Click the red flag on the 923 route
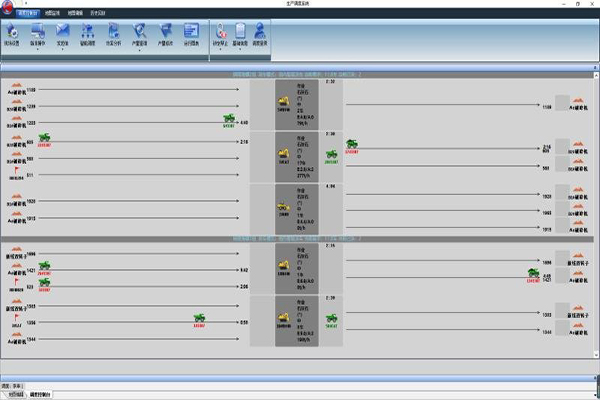The height and width of the screenshot is (400, 600). 16,282
